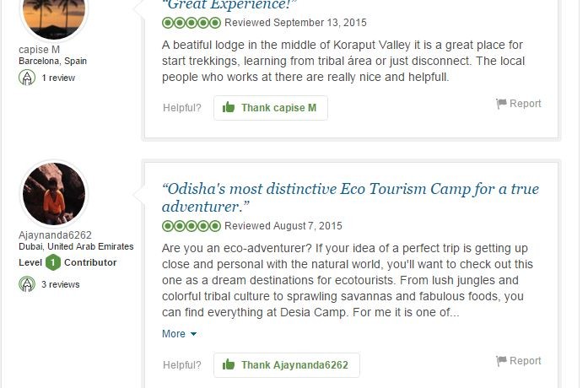588x388 pixels.
Task: Click five-bubble rating on September 13 review
Action: pyautogui.click(x=192, y=22)
